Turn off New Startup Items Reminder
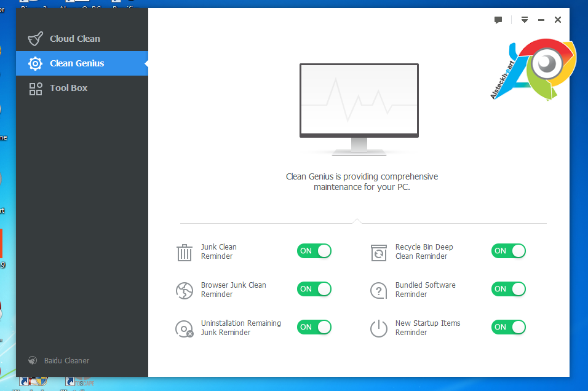Screen dimensions: 588x391 (x=509, y=327)
